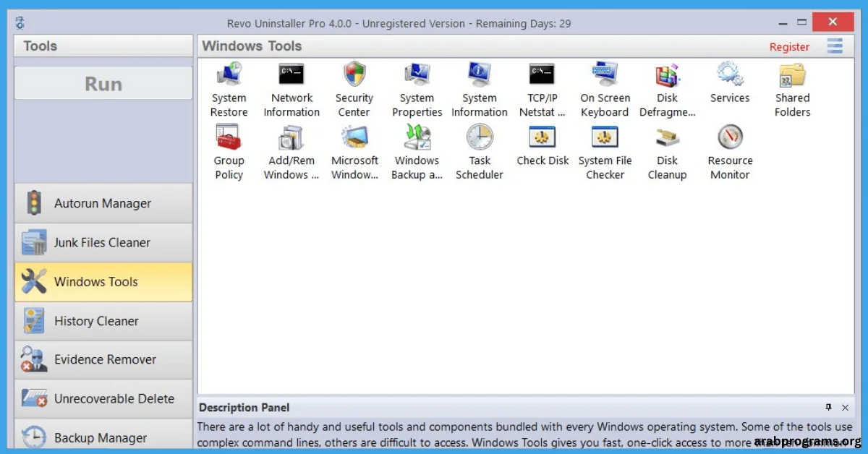Launch the Microsoft Windows tool icon
The height and width of the screenshot is (454, 868).
pos(354,137)
